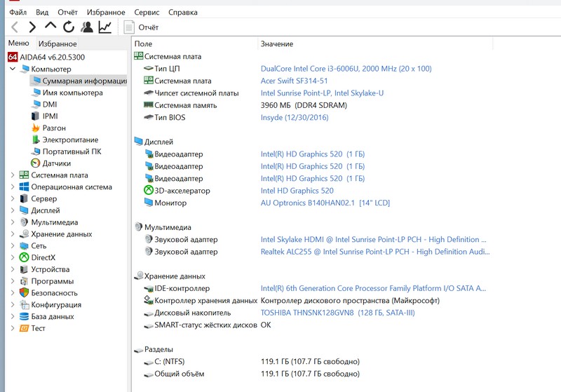Open the graph chart toolbar icon
This screenshot has height=392, width=561.
pos(104,27)
